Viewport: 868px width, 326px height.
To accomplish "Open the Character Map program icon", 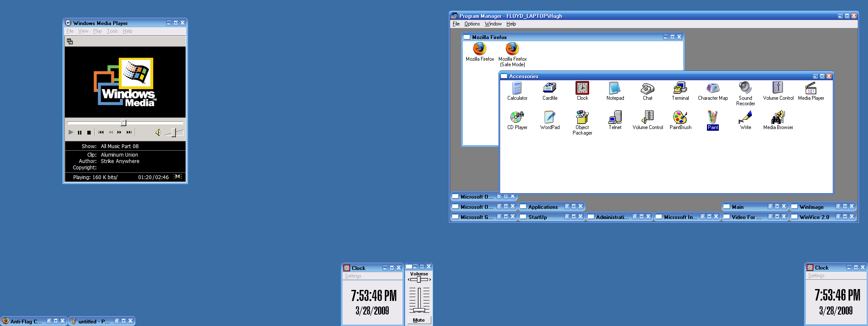I will 712,88.
